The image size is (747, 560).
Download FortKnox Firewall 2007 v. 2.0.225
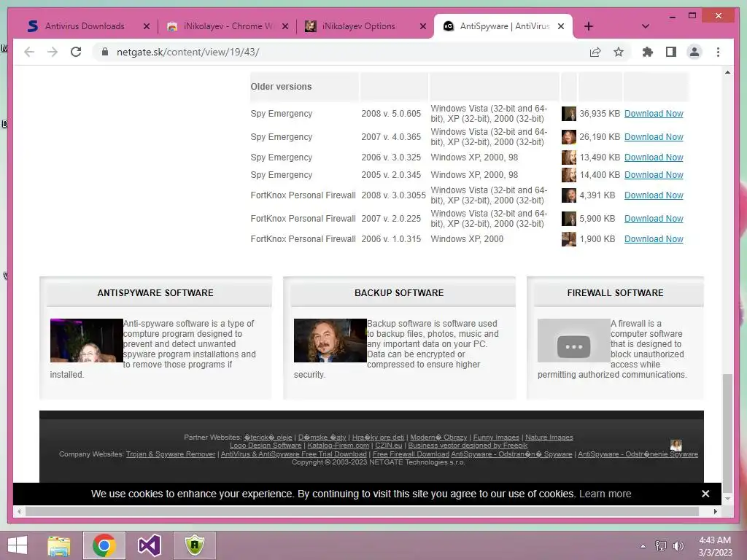pos(654,219)
